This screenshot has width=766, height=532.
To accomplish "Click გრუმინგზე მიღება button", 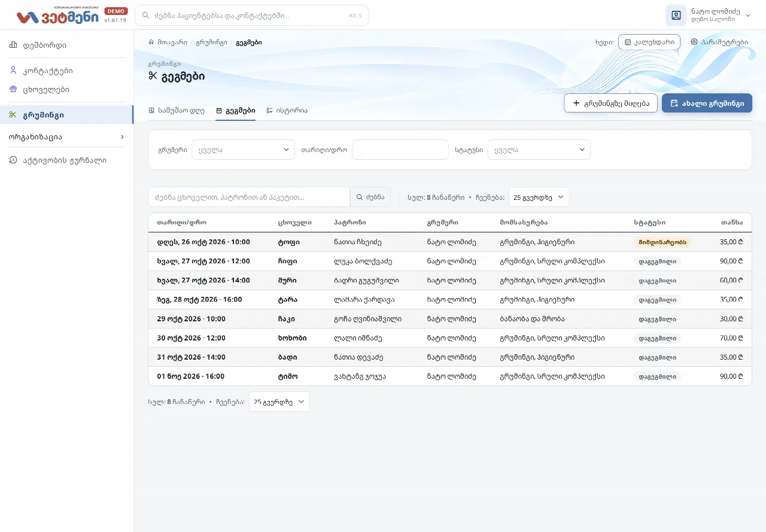I will coord(610,103).
